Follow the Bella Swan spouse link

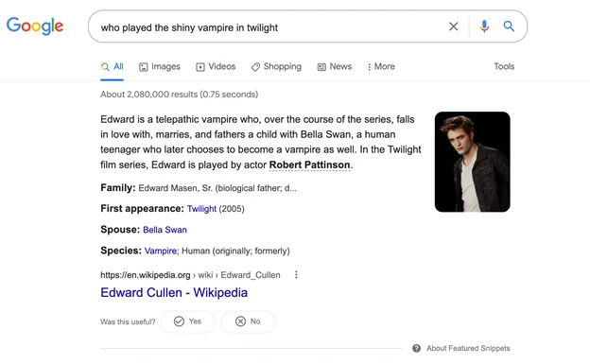165,230
